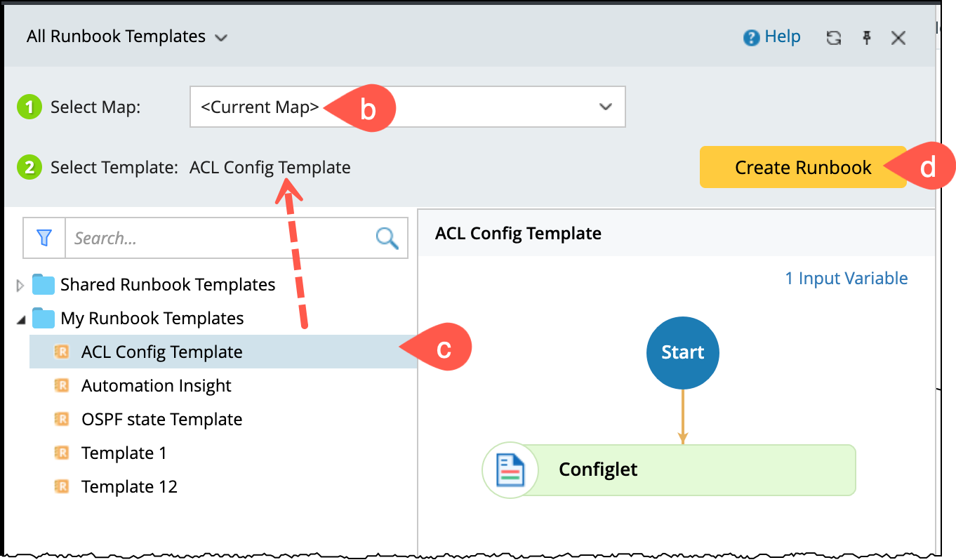Screen dimensions: 956x560
Task: Open the Select Map combo box
Action: [x=407, y=107]
